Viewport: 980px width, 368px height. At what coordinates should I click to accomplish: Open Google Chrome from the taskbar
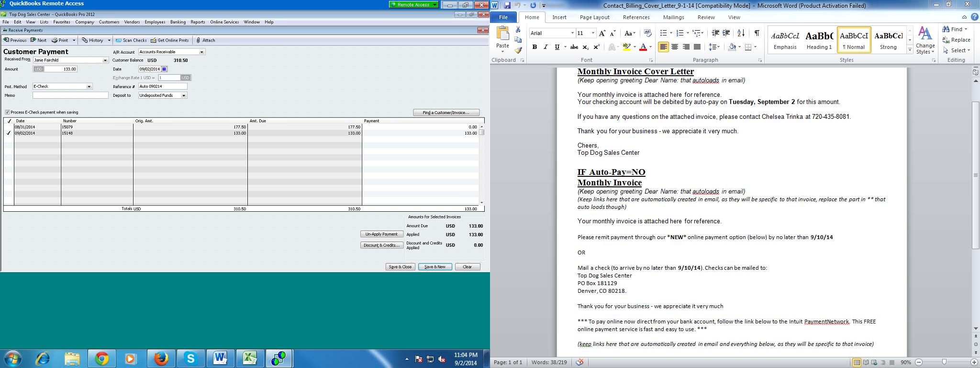101,358
